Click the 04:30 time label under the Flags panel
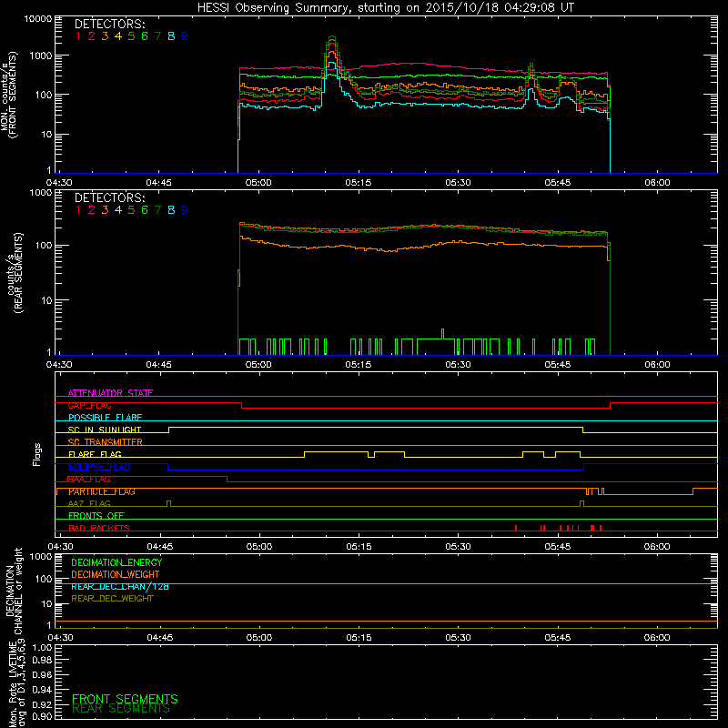 tap(60, 547)
